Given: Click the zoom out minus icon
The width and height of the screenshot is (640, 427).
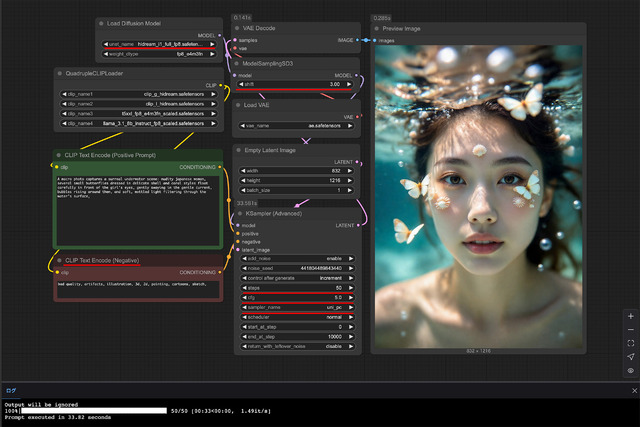Looking at the screenshot, I should click(630, 329).
